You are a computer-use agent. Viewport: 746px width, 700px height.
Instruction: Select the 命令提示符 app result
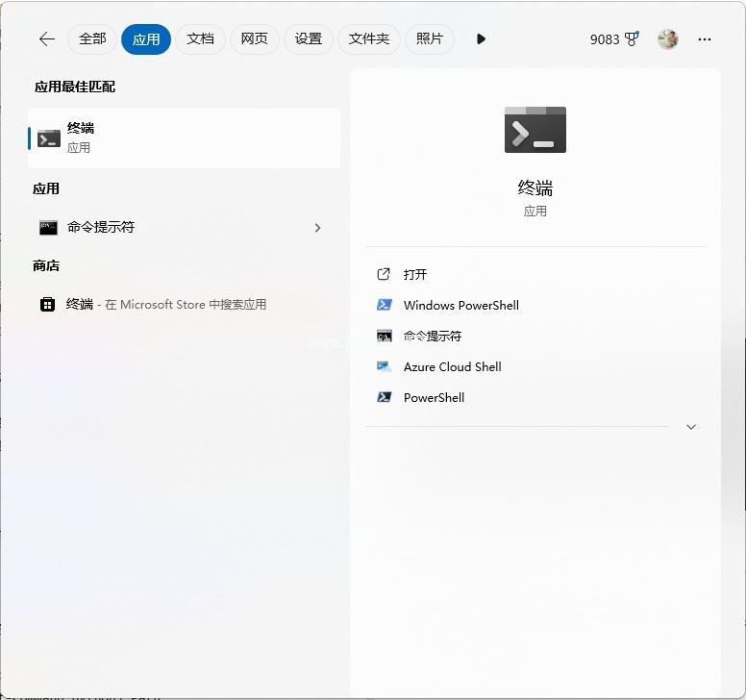185,228
